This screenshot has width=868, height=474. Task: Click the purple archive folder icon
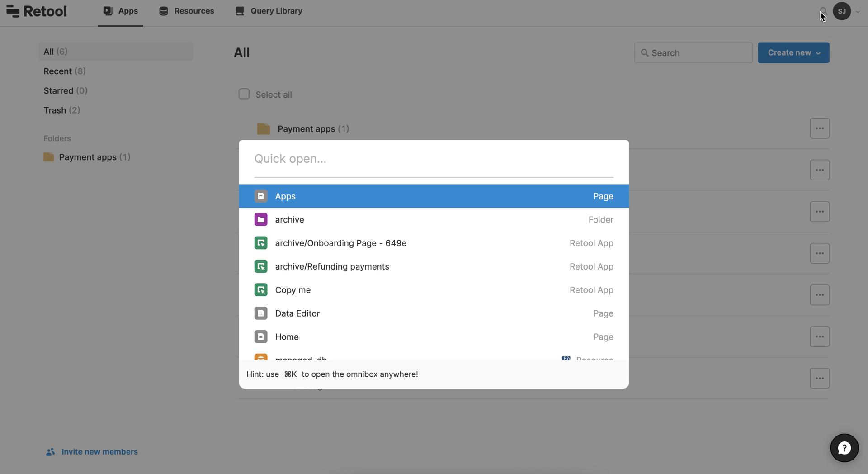[261, 220]
